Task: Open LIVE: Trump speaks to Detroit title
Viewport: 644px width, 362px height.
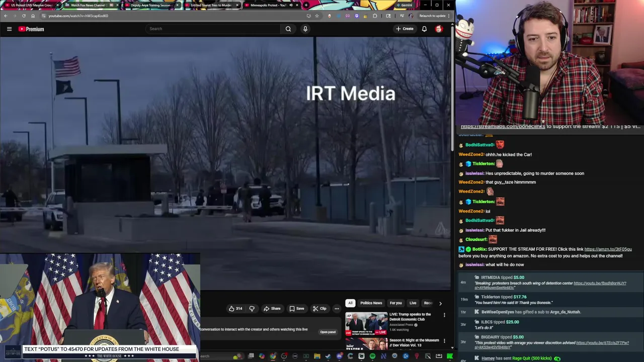Action: pos(410,317)
